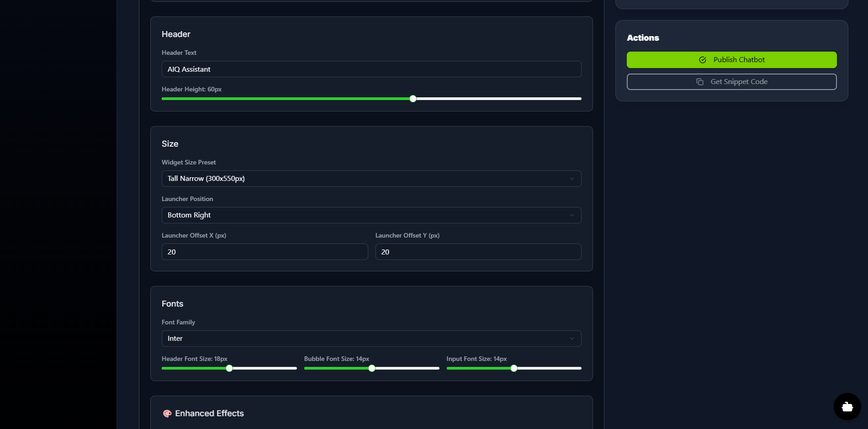Click into the Launcher Offset X field

tap(265, 252)
